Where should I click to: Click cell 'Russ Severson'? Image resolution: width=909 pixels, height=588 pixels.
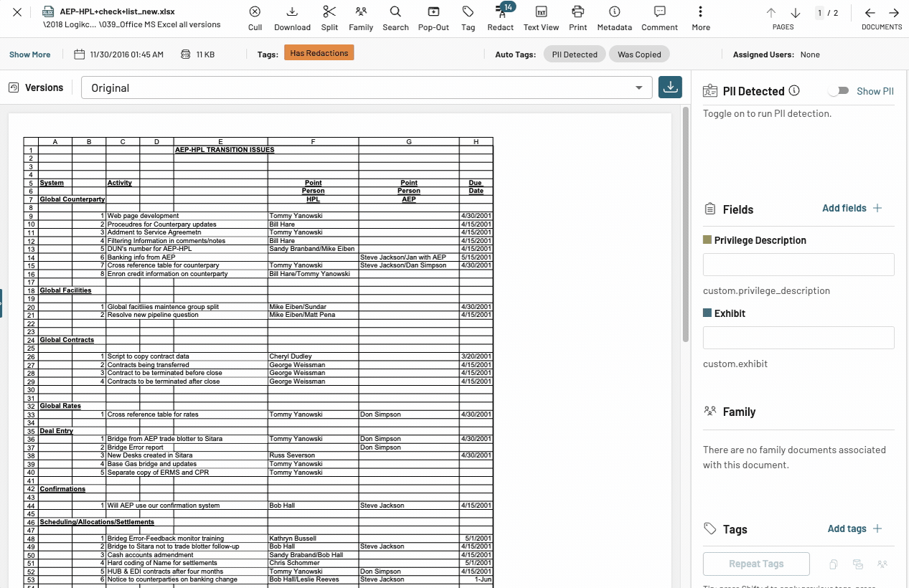tap(292, 455)
